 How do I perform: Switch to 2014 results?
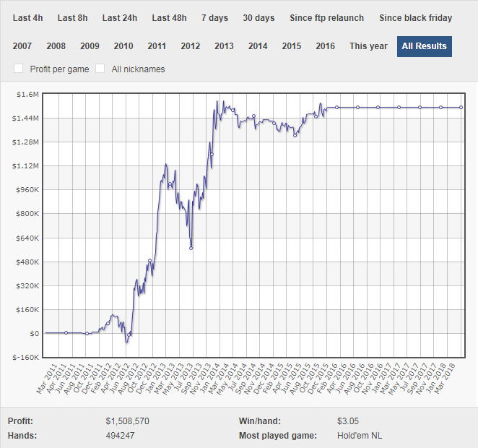click(258, 46)
